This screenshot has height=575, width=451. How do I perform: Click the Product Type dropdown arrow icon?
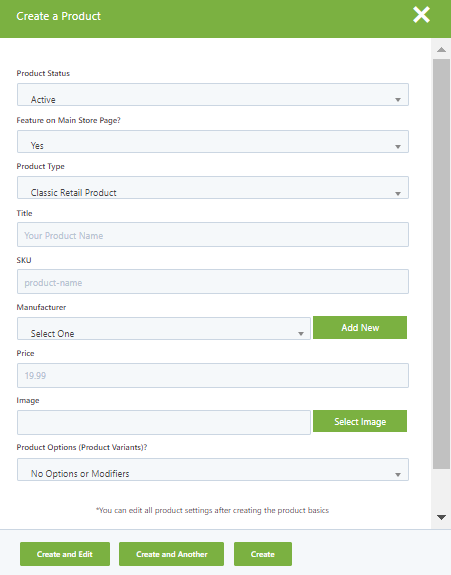point(398,194)
